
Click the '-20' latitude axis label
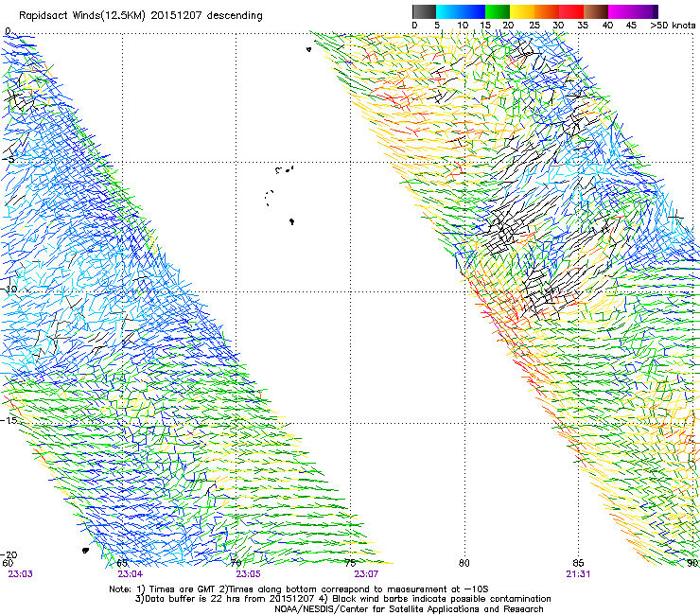coord(9,554)
